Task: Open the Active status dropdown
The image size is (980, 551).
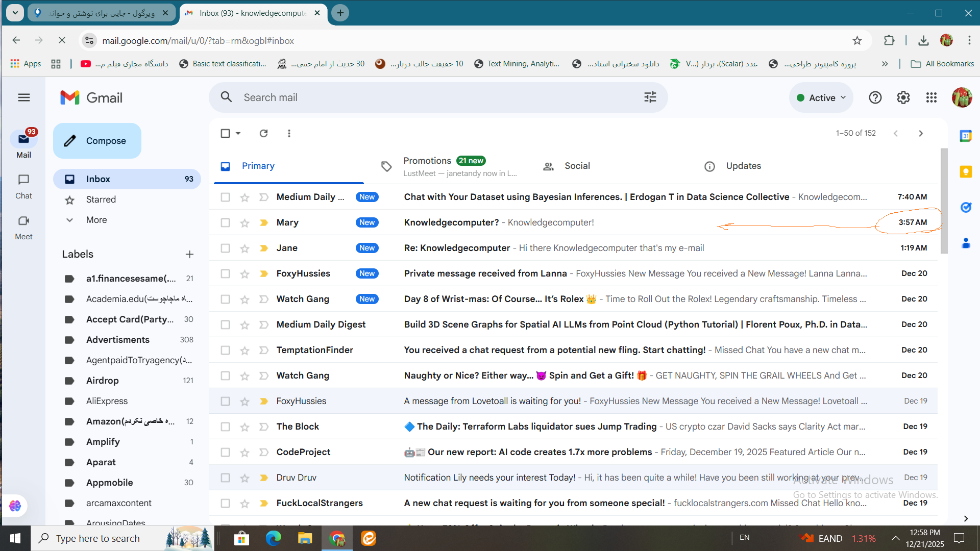Action: pos(821,97)
